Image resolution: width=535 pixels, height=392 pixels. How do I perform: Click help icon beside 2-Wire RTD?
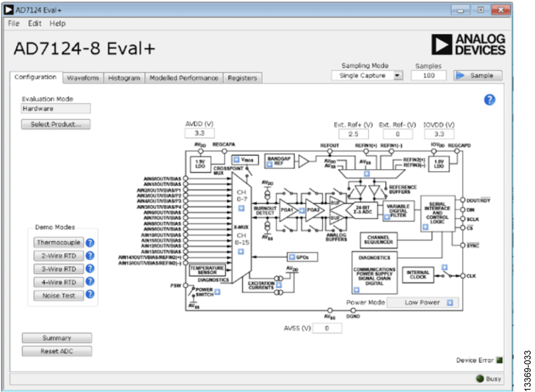pyautogui.click(x=90, y=256)
